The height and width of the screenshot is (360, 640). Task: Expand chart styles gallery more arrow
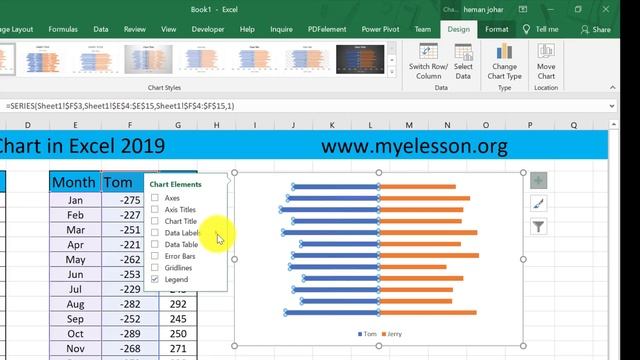click(x=392, y=72)
